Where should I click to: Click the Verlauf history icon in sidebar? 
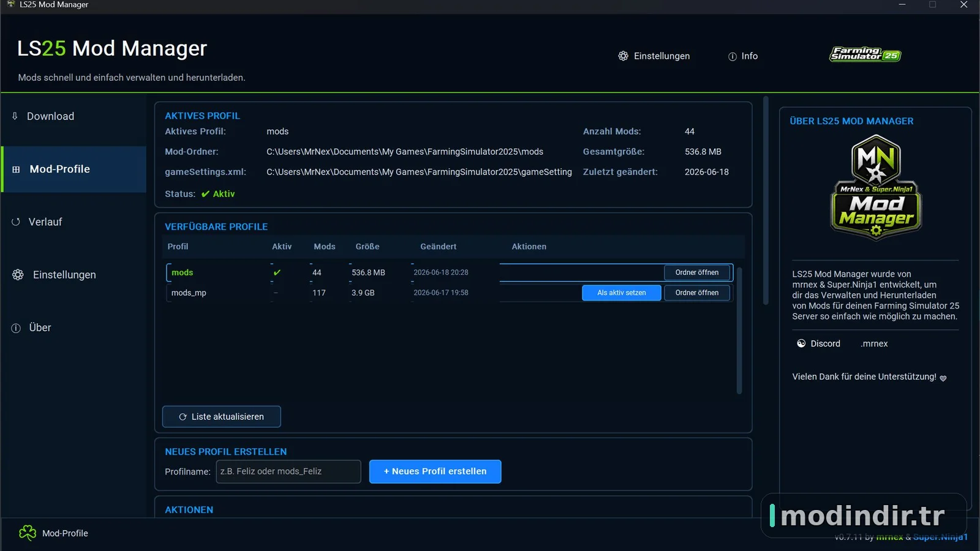[x=16, y=222]
